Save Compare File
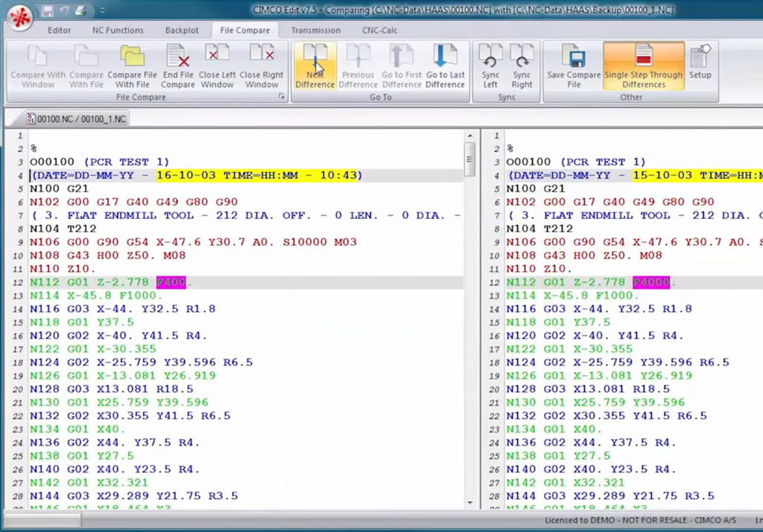Viewport: 763px width, 532px height. point(574,66)
